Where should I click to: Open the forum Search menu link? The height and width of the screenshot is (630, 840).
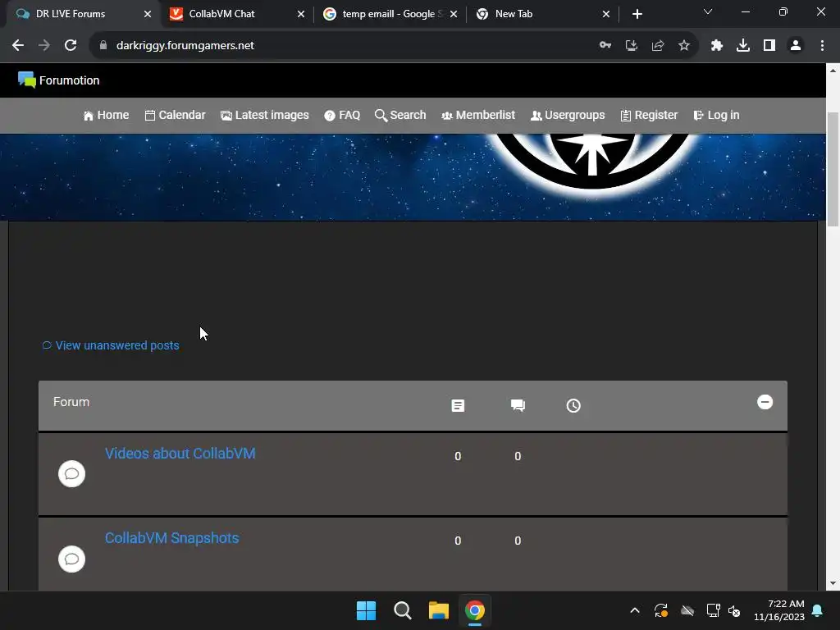[x=400, y=115]
